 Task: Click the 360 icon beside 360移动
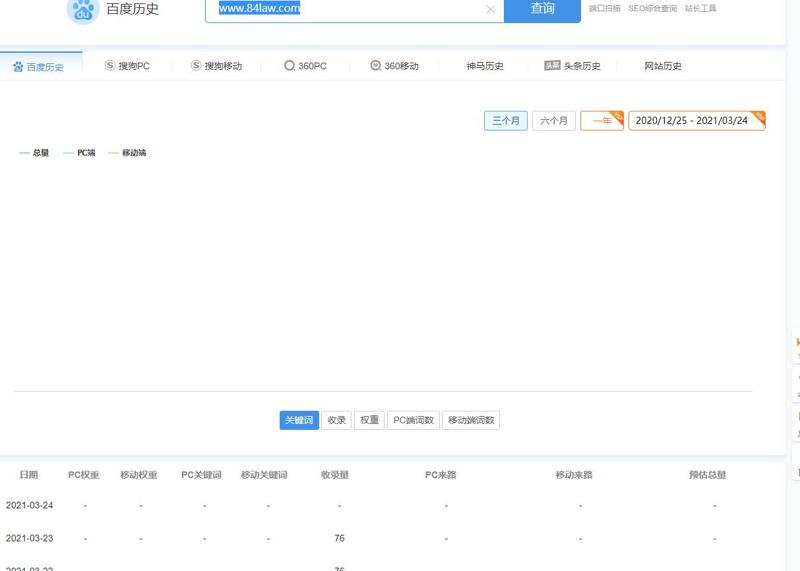tap(376, 66)
